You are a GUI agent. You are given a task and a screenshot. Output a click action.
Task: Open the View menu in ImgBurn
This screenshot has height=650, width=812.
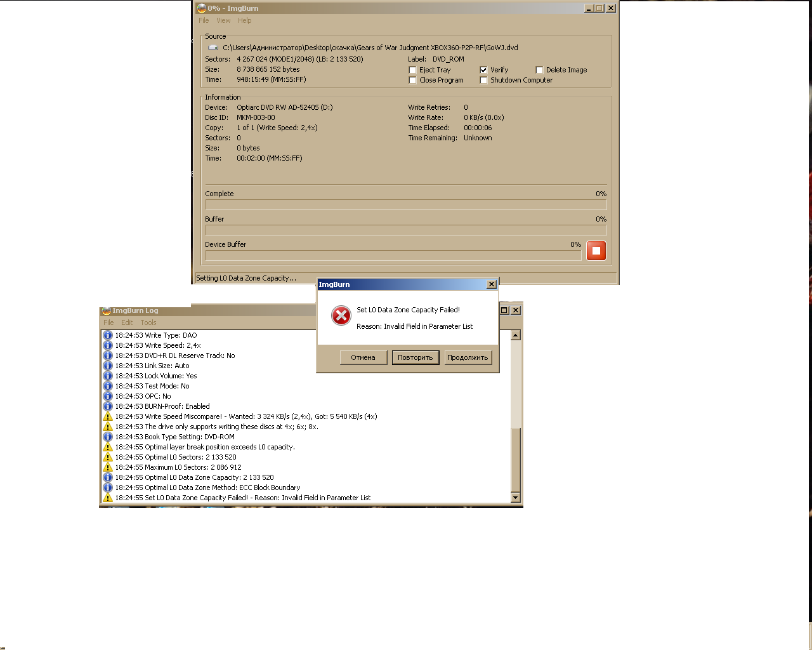pyautogui.click(x=223, y=20)
